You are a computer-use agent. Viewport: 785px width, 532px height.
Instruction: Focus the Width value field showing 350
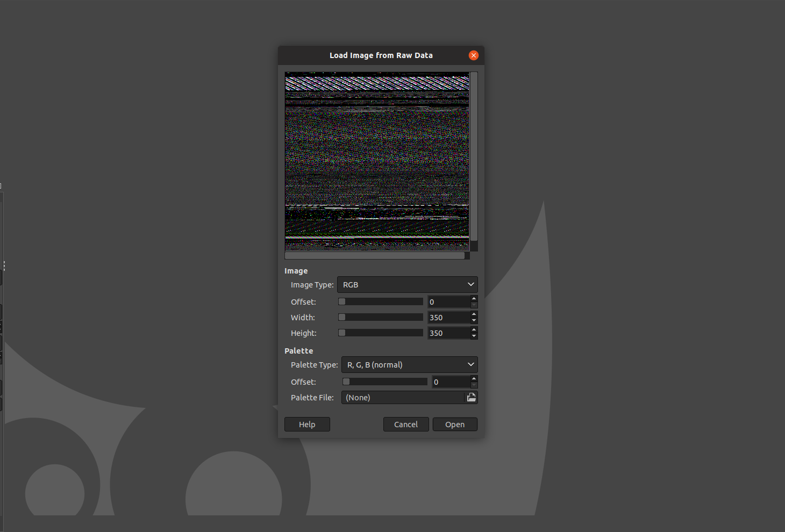pos(448,318)
